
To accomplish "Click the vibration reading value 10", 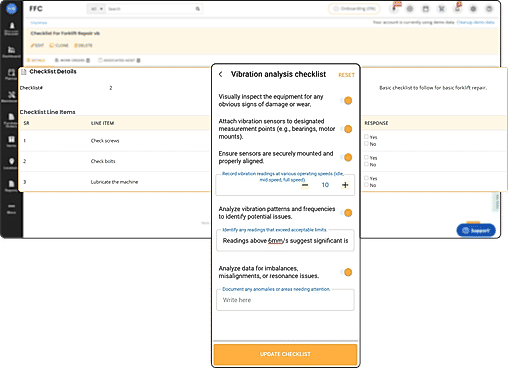I will coord(325,185).
